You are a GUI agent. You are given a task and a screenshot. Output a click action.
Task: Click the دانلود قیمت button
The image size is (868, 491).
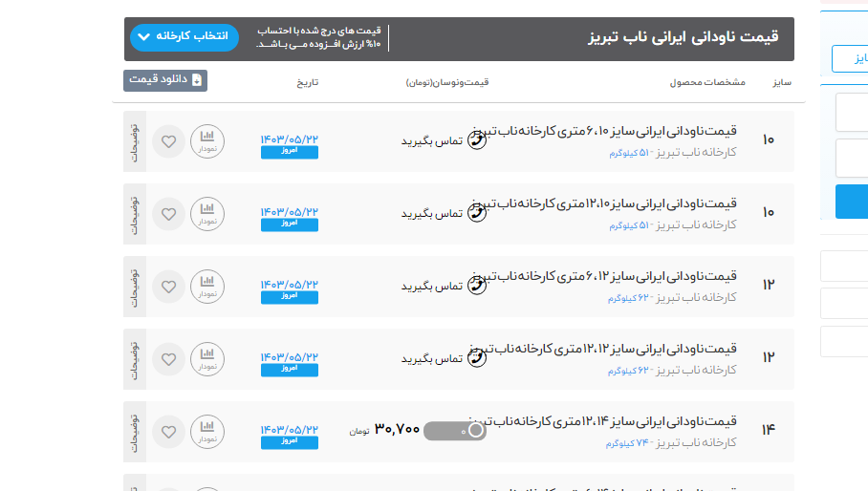tap(165, 80)
